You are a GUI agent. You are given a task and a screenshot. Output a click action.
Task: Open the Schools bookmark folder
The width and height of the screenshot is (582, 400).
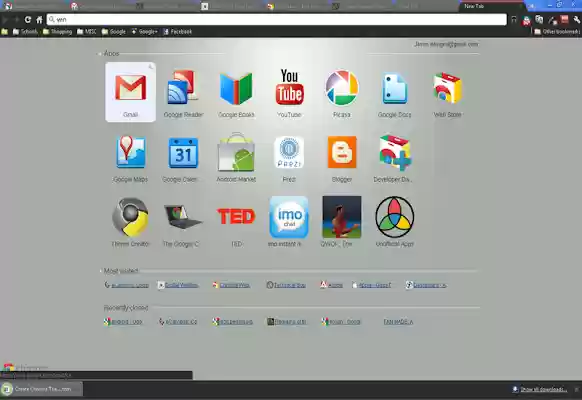click(25, 32)
